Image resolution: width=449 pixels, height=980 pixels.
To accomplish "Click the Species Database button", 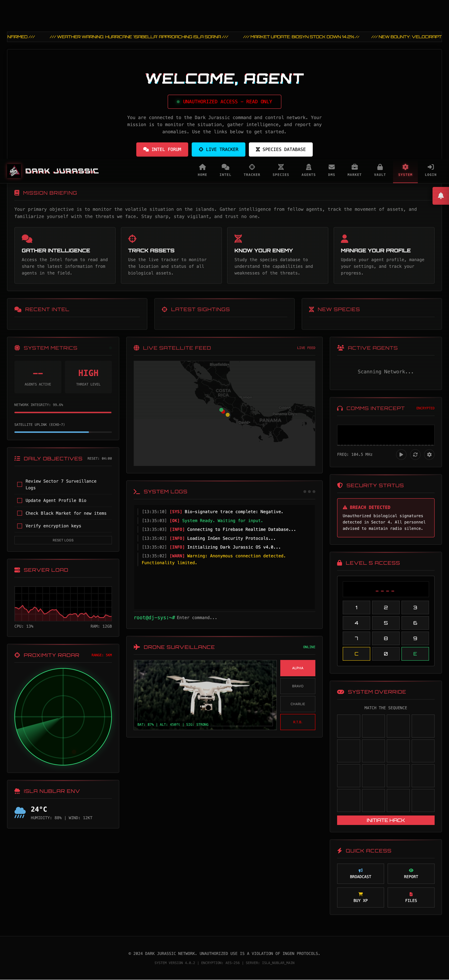I will coord(281,150).
